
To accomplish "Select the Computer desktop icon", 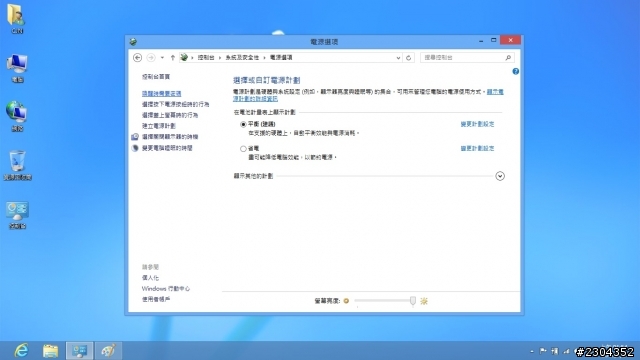I will (x=17, y=68).
